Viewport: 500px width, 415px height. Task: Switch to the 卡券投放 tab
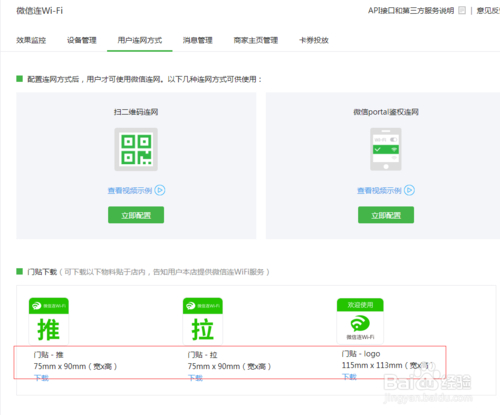pyautogui.click(x=314, y=40)
